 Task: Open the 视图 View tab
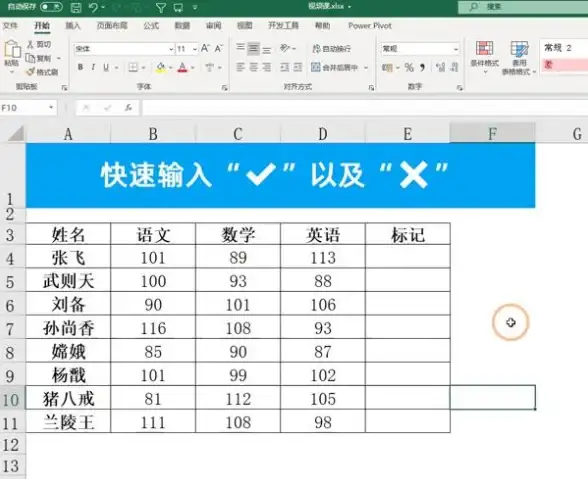(x=244, y=26)
